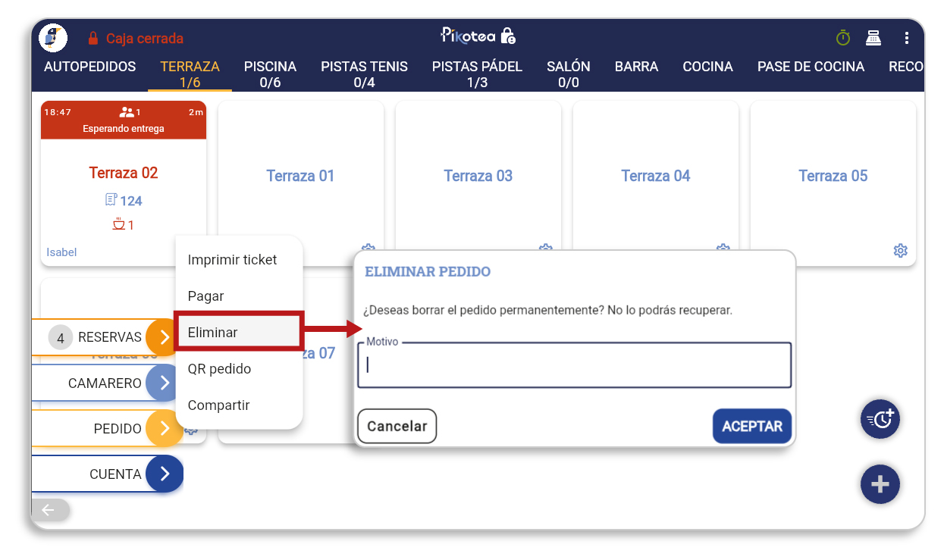
Task: Click the round plus add button
Action: click(x=880, y=484)
